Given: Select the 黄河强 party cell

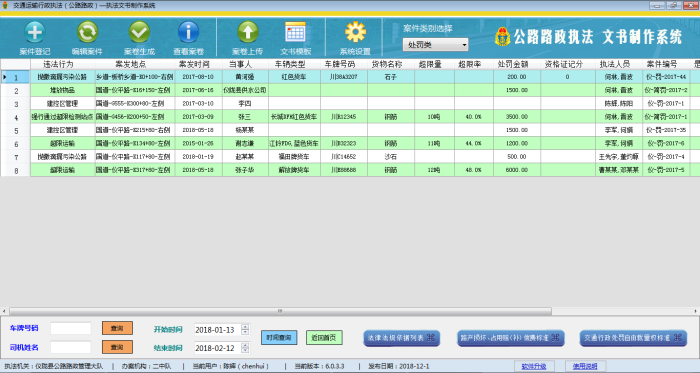Looking at the screenshot, I should 245,77.
